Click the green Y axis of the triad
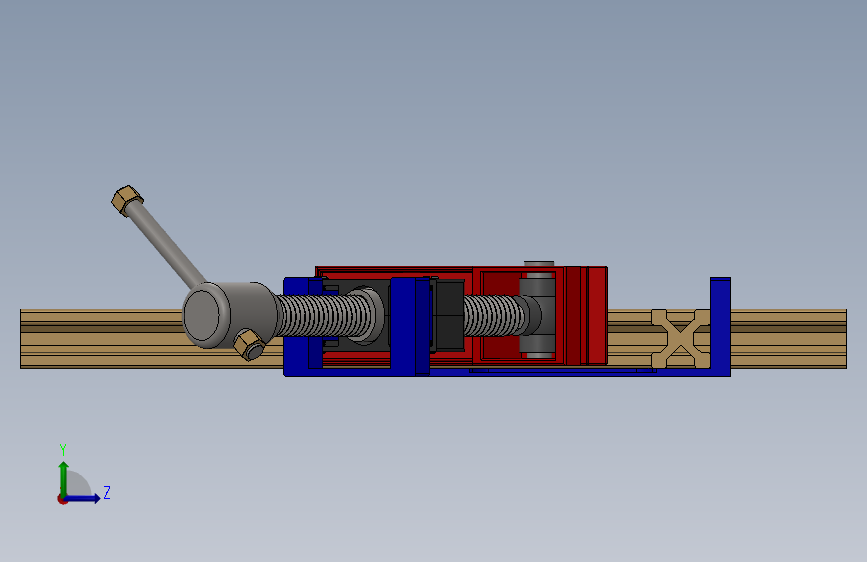 [x=64, y=478]
